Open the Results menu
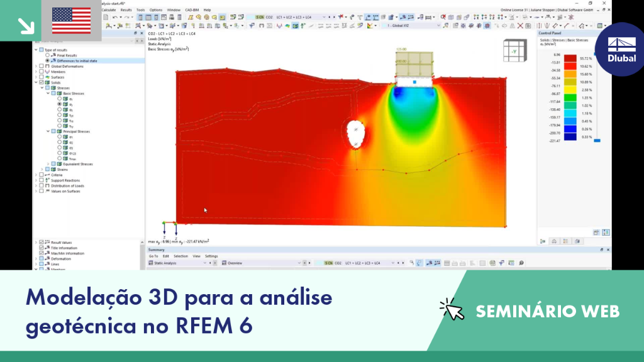 click(126, 10)
